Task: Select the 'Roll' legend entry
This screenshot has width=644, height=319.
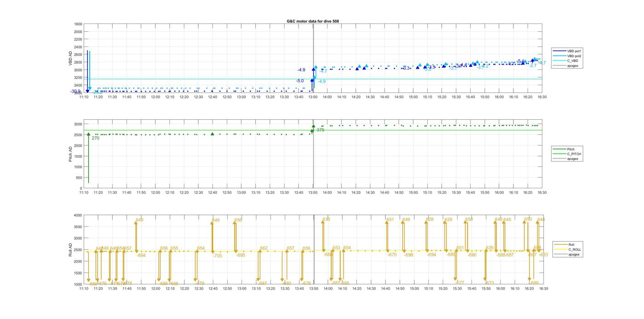Action: click(x=564, y=244)
